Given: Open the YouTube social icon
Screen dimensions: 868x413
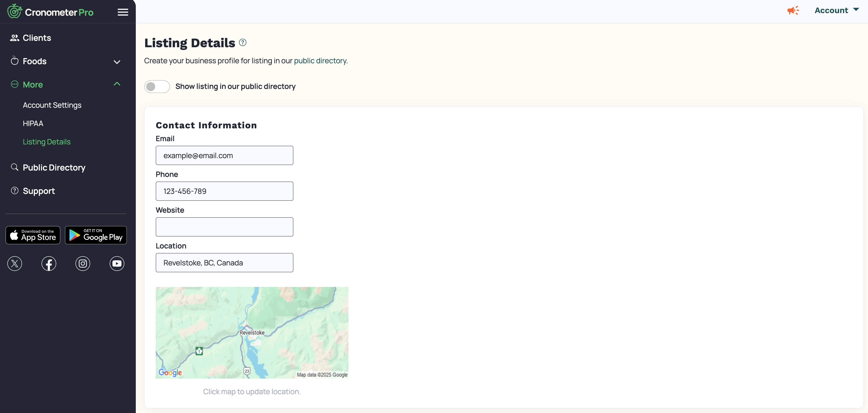Looking at the screenshot, I should point(117,264).
